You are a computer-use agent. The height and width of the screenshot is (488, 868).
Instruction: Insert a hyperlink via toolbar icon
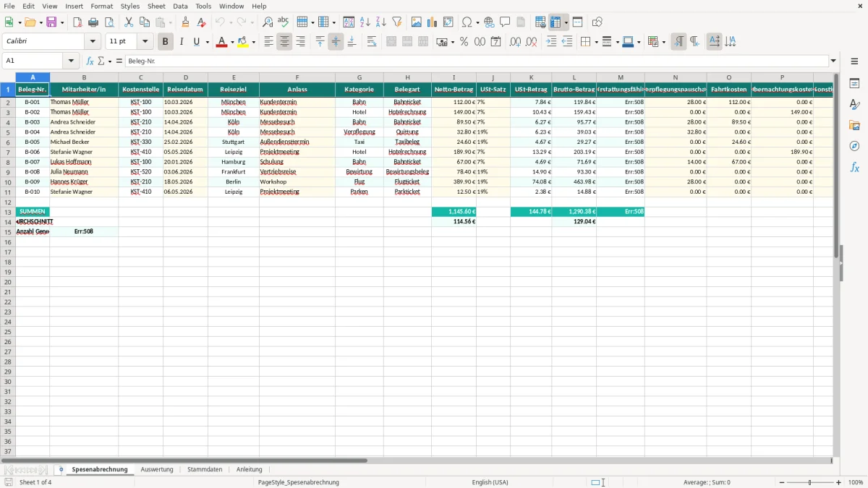[489, 22]
